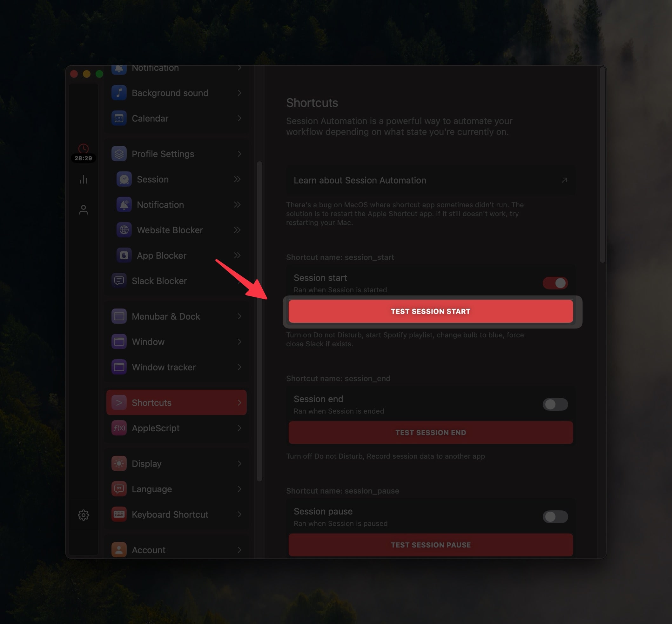Image resolution: width=672 pixels, height=624 pixels.
Task: Click the Profile Settings icon
Action: point(118,154)
